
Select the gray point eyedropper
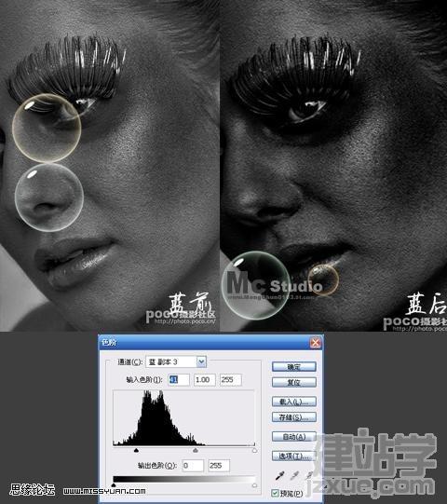tap(294, 476)
